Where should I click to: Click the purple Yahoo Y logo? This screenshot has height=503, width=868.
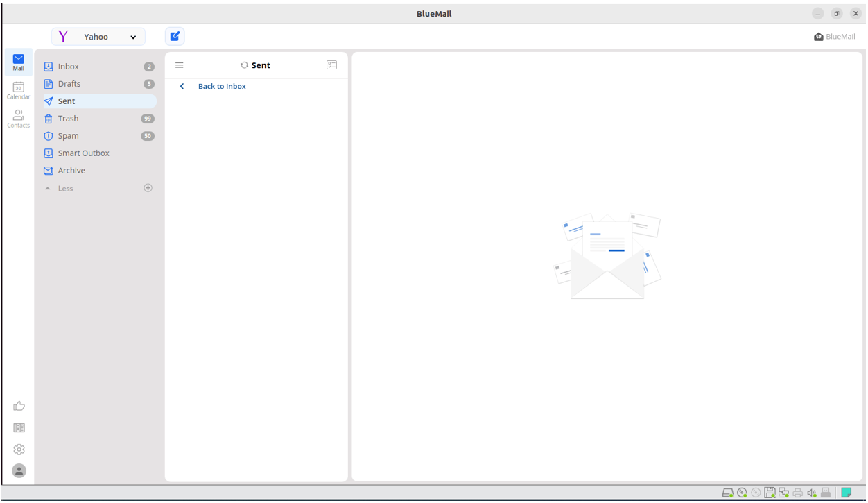pyautogui.click(x=63, y=37)
